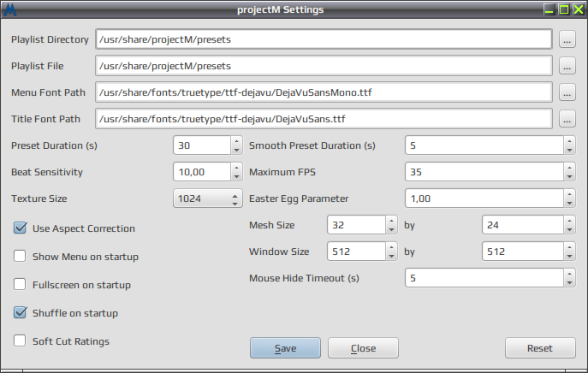
Task: Select the Preset Duration value field
Action: click(x=202, y=145)
